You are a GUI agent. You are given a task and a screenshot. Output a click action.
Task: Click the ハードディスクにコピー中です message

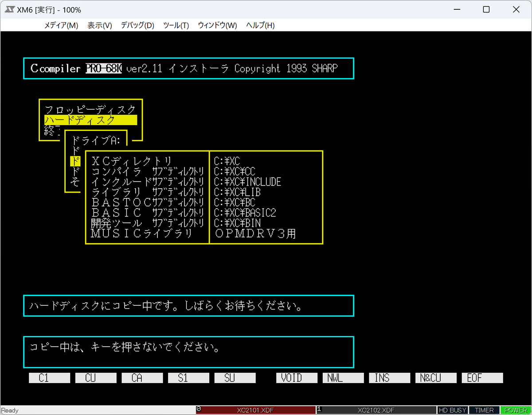[167, 306]
